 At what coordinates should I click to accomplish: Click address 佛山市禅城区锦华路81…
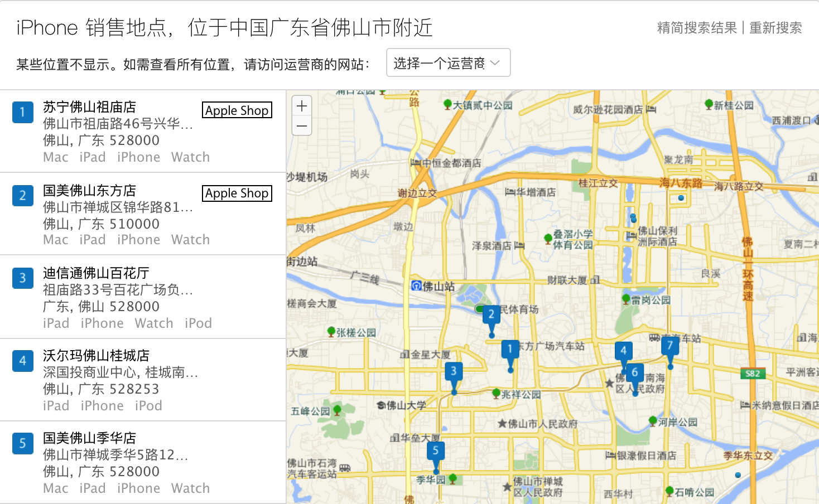[118, 207]
